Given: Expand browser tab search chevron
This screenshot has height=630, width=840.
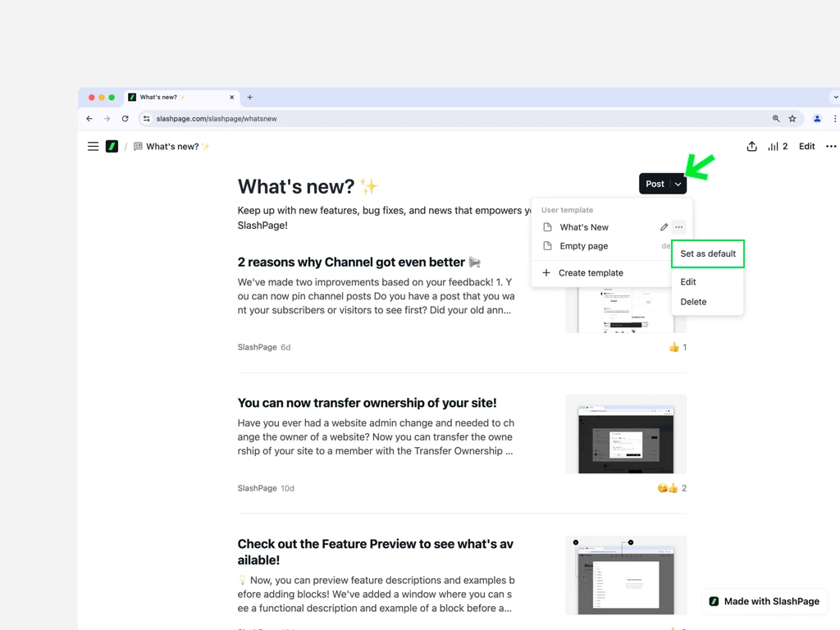Looking at the screenshot, I should click(835, 97).
